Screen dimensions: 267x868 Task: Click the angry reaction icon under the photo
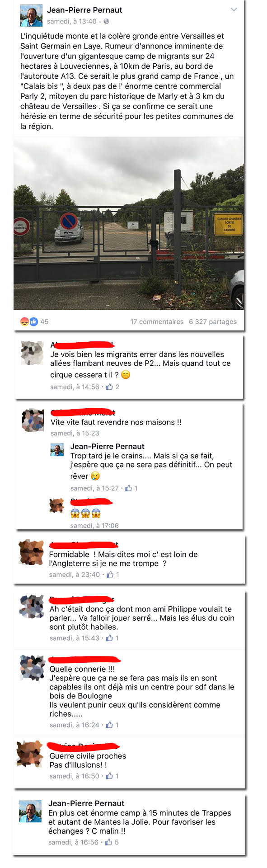(x=24, y=321)
